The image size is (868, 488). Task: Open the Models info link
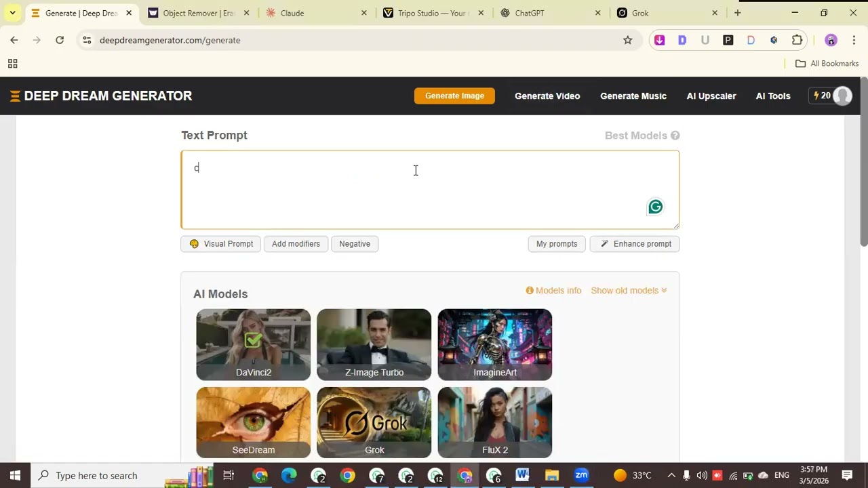point(553,291)
